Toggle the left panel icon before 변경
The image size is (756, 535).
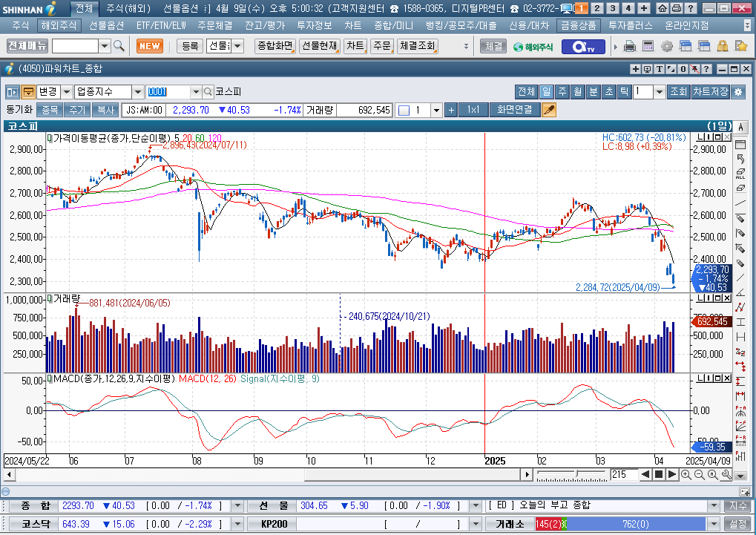pos(13,92)
